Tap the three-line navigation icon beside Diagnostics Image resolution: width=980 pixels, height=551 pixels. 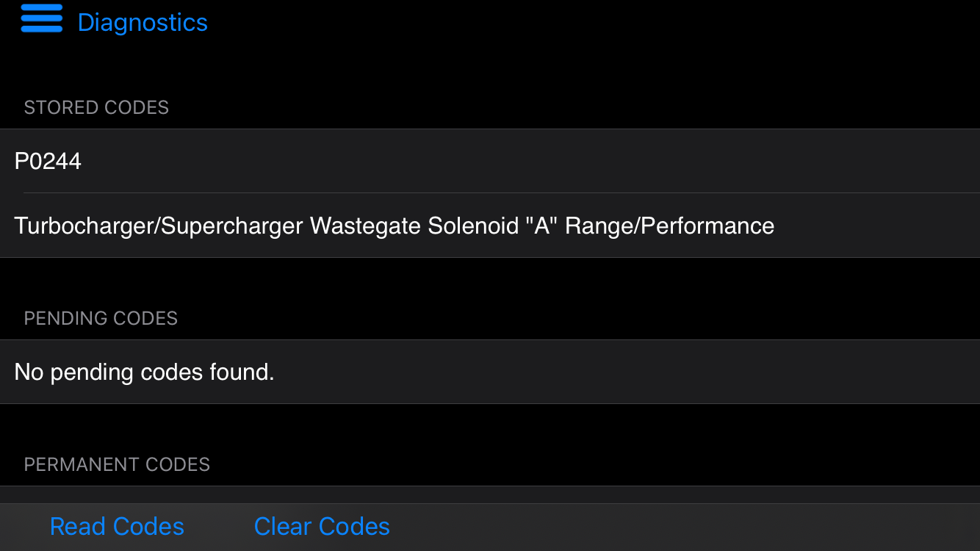[x=42, y=18]
